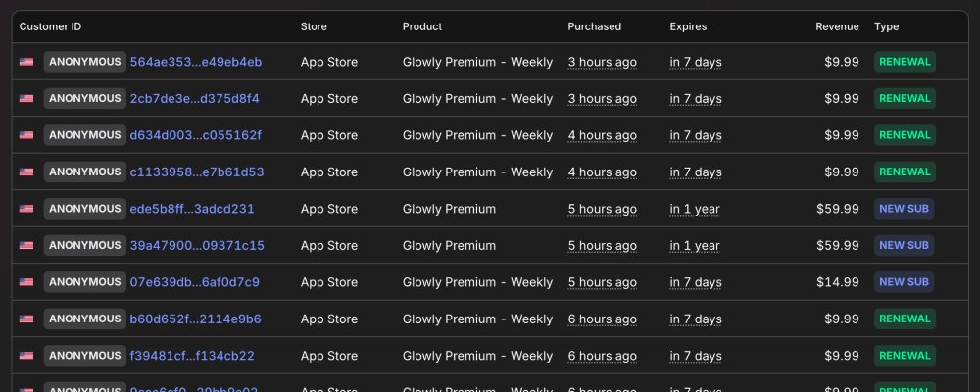This screenshot has height=392, width=980.
Task: Click the Expires column header
Action: coord(688,26)
